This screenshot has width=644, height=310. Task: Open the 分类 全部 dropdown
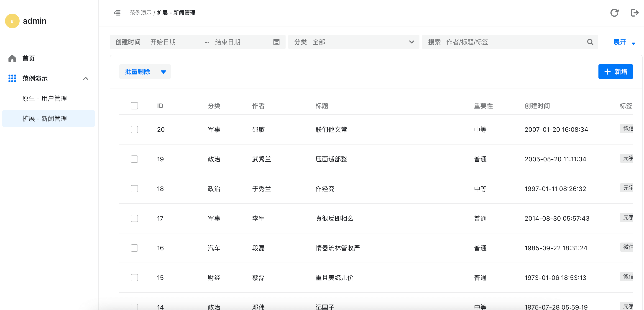[x=353, y=42]
